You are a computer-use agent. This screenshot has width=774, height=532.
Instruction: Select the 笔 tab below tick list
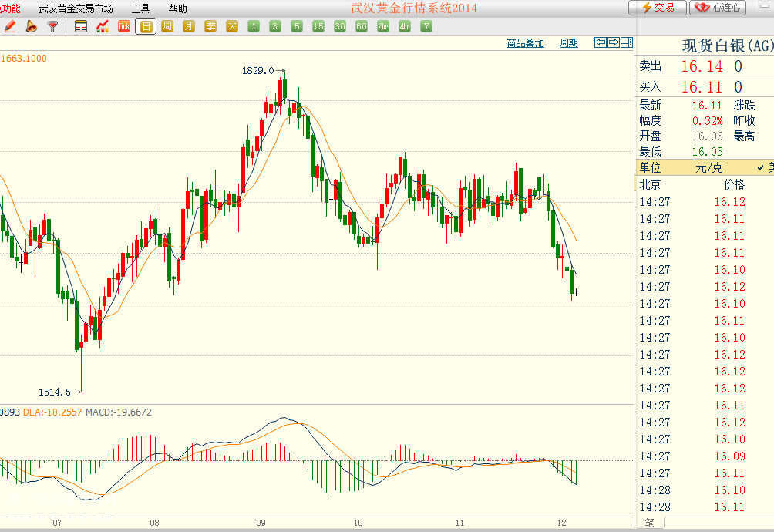[x=649, y=523]
